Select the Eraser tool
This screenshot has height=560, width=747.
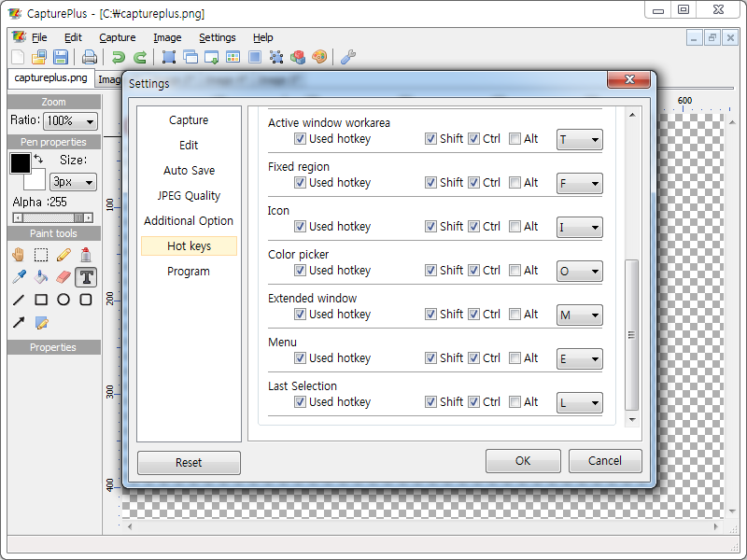point(63,277)
